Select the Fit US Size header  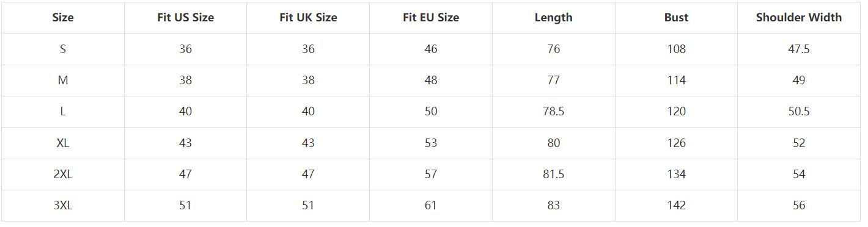186,18
